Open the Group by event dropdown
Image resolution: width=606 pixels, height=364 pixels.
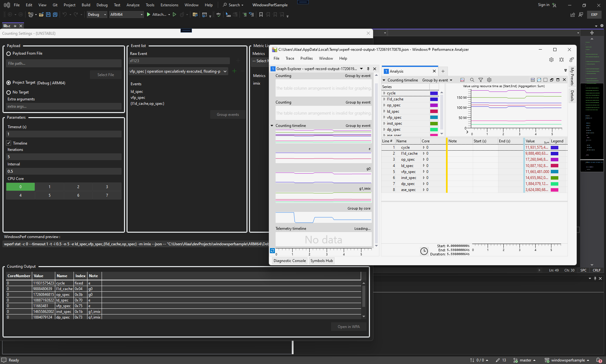[x=437, y=80]
